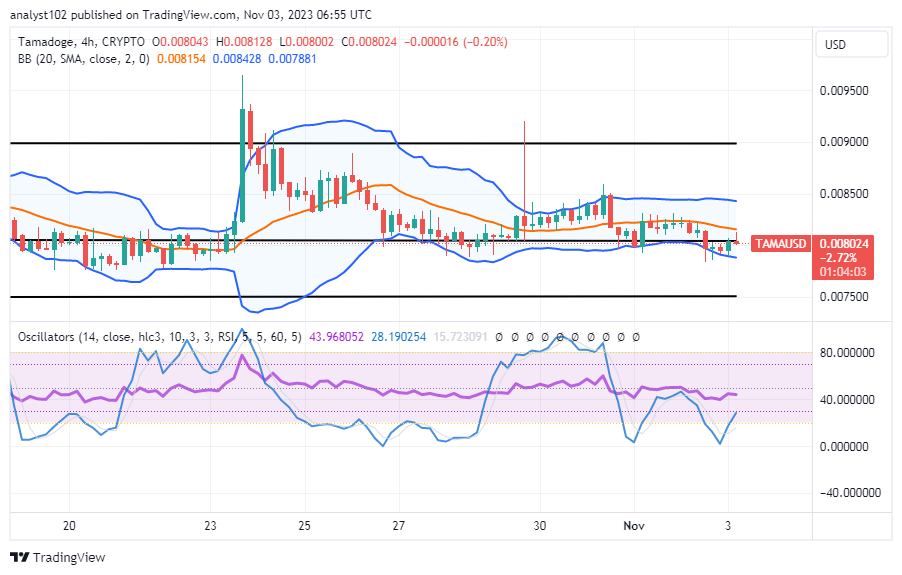Click the 0.009000 price axis label

pyautogui.click(x=844, y=142)
